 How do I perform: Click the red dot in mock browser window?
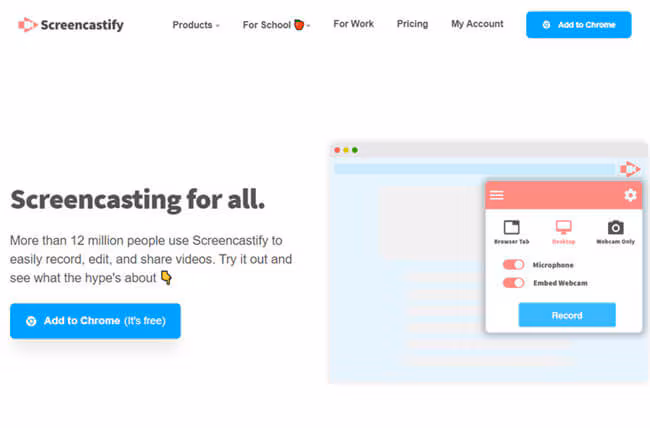pyautogui.click(x=337, y=150)
